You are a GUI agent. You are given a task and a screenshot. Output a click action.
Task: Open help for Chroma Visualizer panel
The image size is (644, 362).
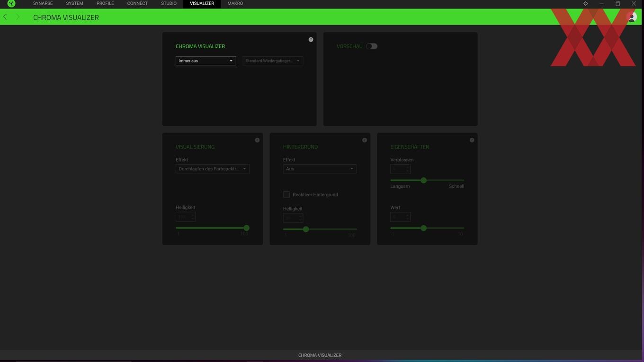(311, 40)
